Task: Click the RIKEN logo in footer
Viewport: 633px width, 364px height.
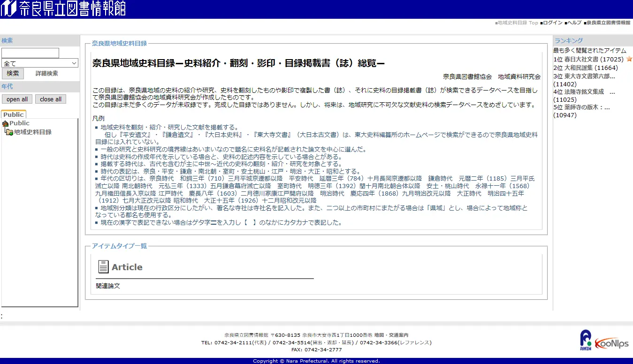Action: pos(586,340)
